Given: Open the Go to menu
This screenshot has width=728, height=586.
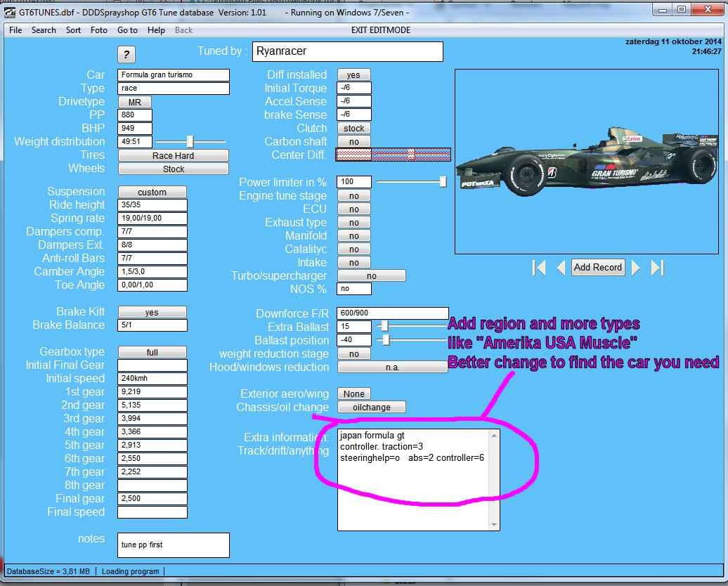Looking at the screenshot, I should pyautogui.click(x=127, y=30).
